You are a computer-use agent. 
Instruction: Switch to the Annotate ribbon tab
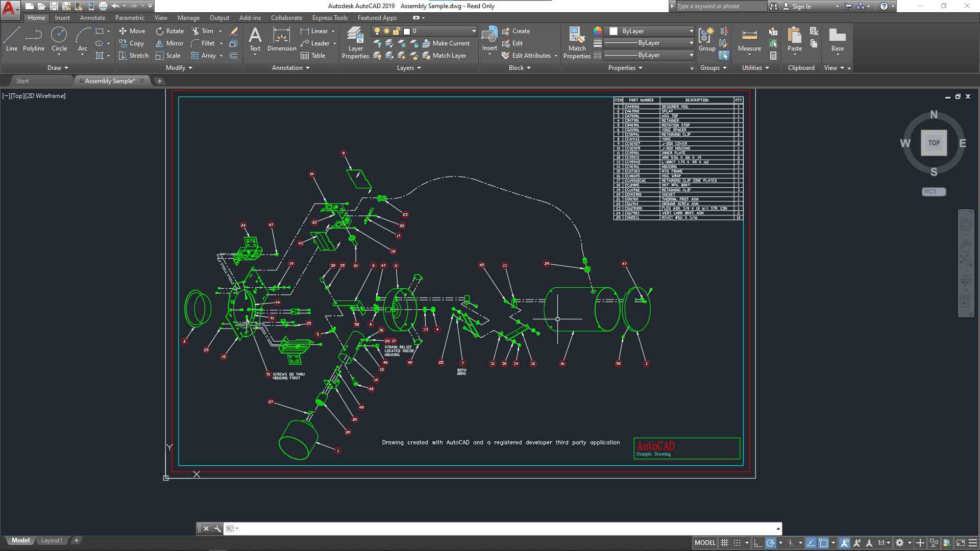tap(92, 18)
